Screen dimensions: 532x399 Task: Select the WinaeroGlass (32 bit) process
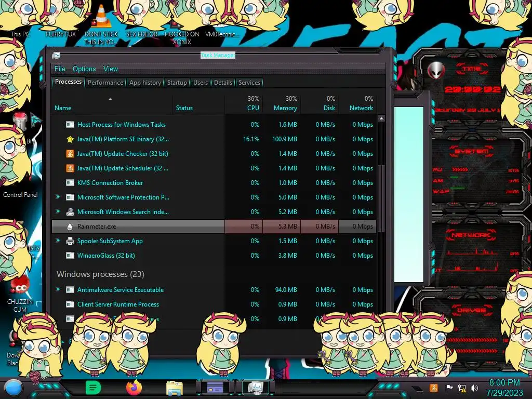tap(214, 256)
